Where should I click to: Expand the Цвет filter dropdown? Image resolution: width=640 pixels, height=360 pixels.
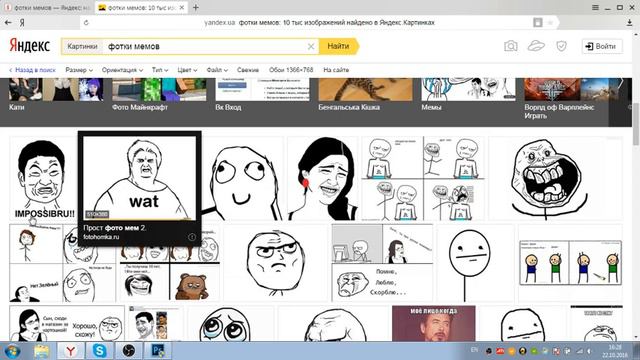(x=187, y=70)
